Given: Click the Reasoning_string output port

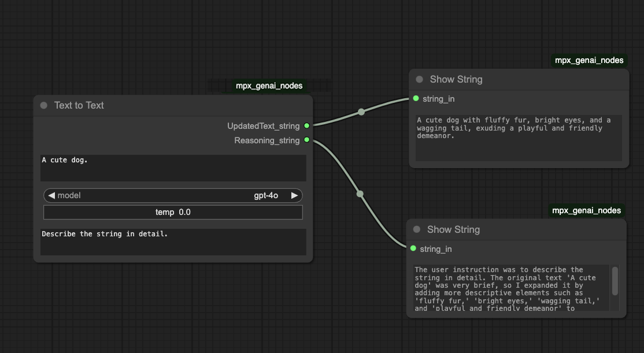Looking at the screenshot, I should 307,140.
